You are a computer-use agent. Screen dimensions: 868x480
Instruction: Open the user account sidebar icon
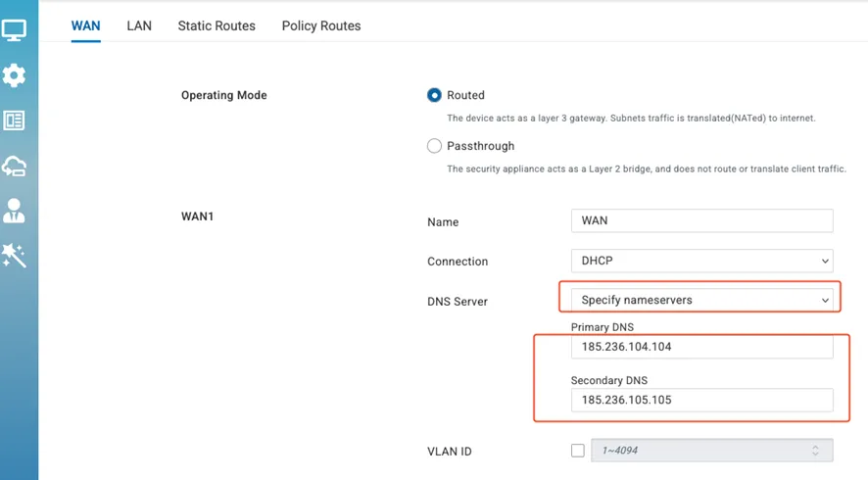(x=14, y=211)
